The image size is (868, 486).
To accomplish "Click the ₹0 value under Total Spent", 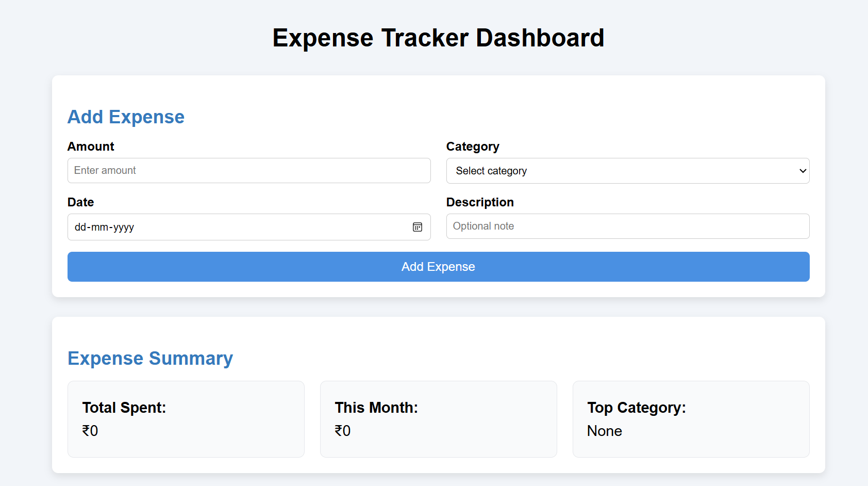I will click(x=90, y=431).
